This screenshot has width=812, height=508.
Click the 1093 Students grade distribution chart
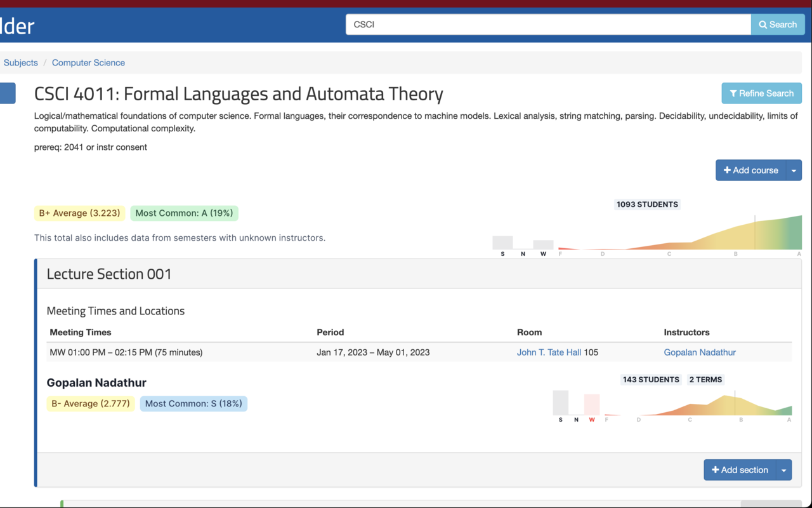click(x=679, y=235)
